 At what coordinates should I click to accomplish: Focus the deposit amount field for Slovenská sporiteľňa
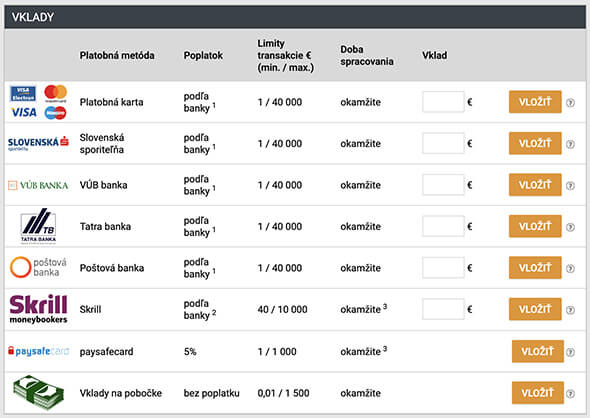(x=443, y=143)
